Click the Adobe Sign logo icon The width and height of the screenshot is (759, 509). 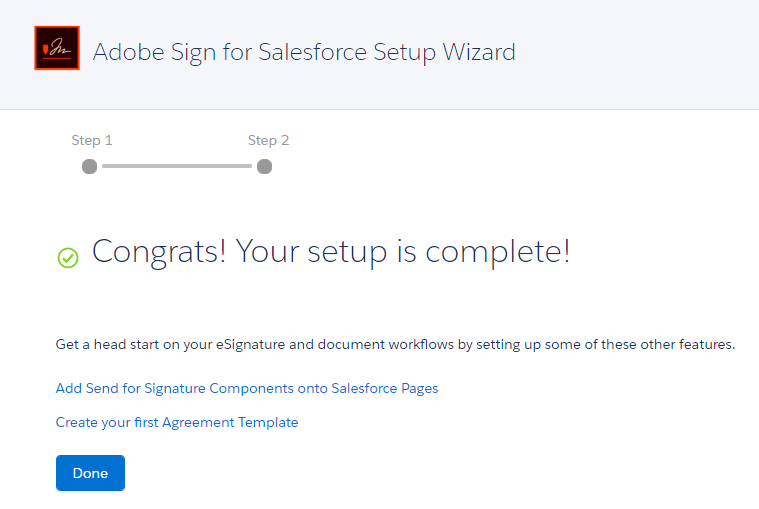[x=57, y=48]
